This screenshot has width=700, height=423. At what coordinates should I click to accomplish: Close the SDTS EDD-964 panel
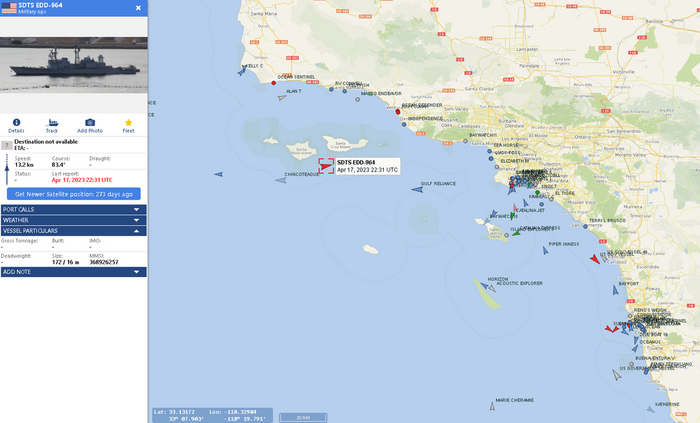click(138, 8)
